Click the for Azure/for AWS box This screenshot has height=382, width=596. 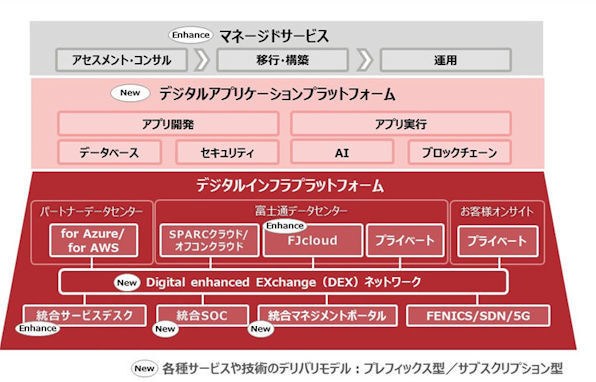(x=94, y=241)
